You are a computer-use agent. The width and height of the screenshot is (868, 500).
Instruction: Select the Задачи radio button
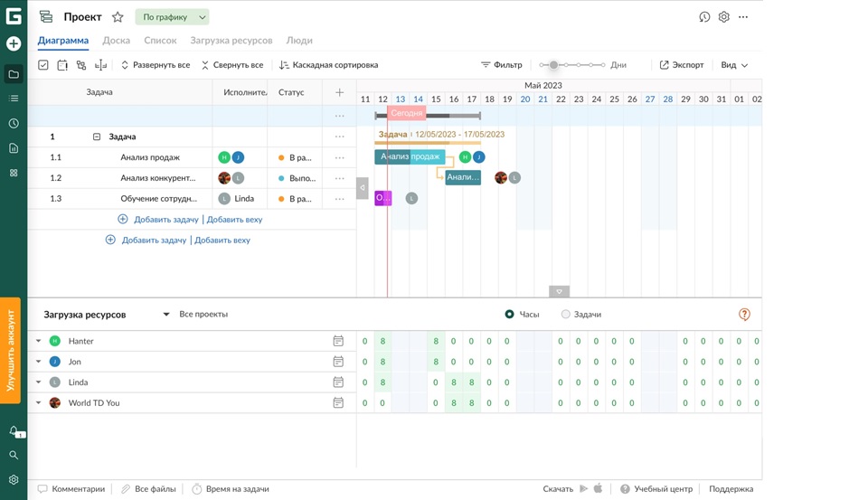566,315
